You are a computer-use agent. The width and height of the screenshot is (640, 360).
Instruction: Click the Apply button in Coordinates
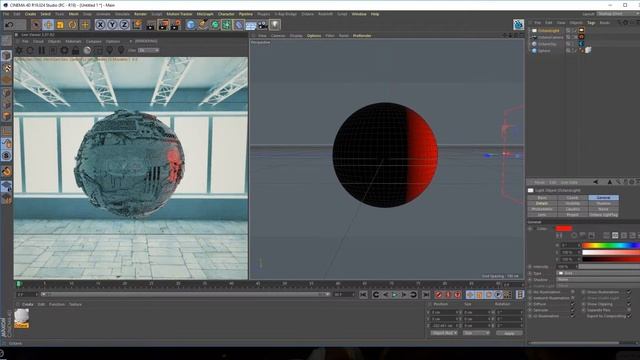pyautogui.click(x=509, y=333)
